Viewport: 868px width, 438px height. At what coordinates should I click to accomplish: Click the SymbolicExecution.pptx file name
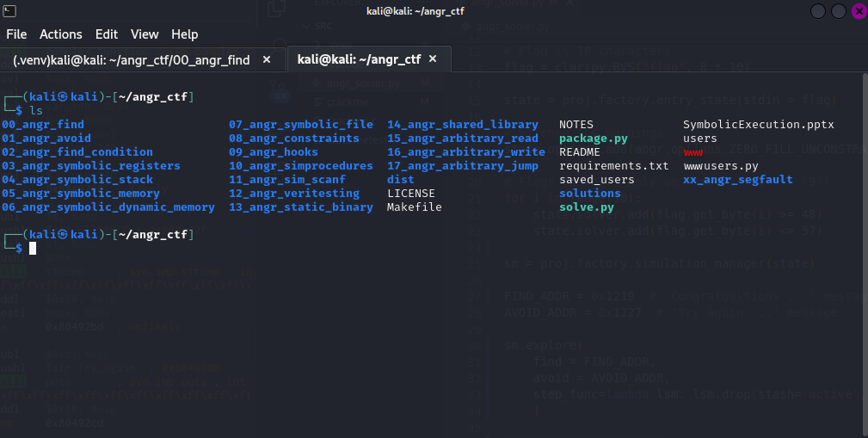click(758, 125)
